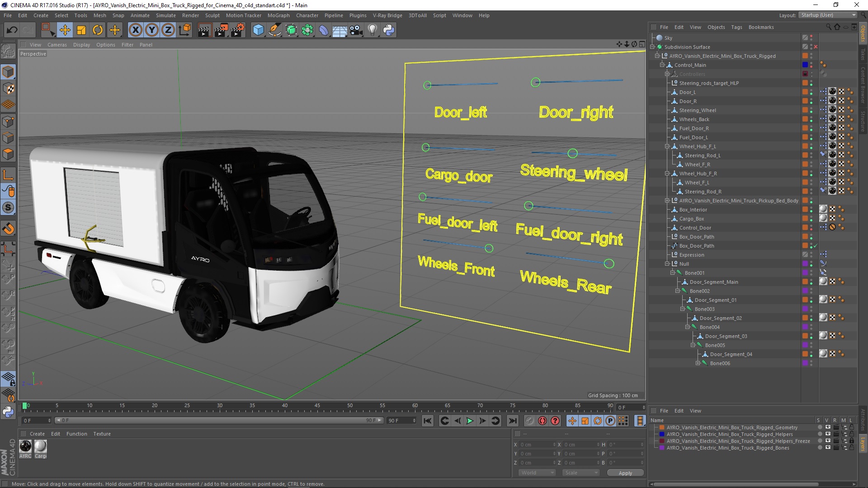Toggle solo for the Rigged_Bones layer

(820, 448)
